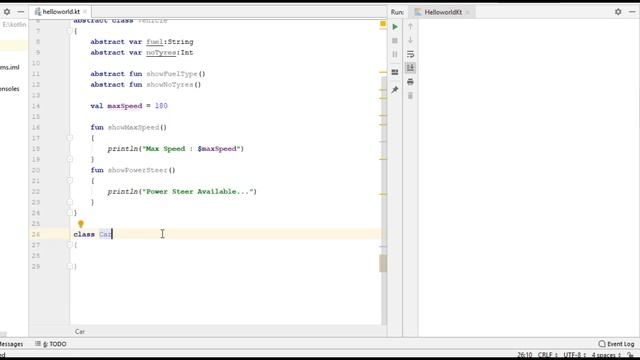Open Project panel settings gear
This screenshot has height=360, width=640.
(7, 12)
